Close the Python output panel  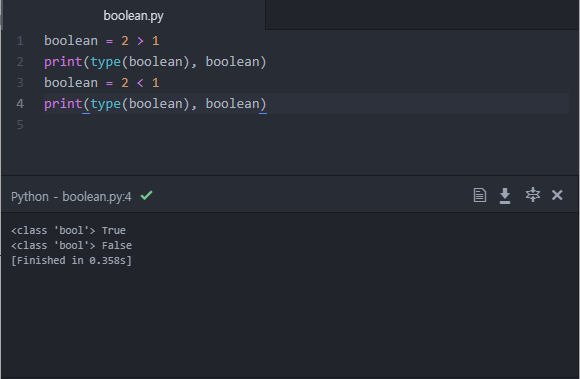(557, 195)
